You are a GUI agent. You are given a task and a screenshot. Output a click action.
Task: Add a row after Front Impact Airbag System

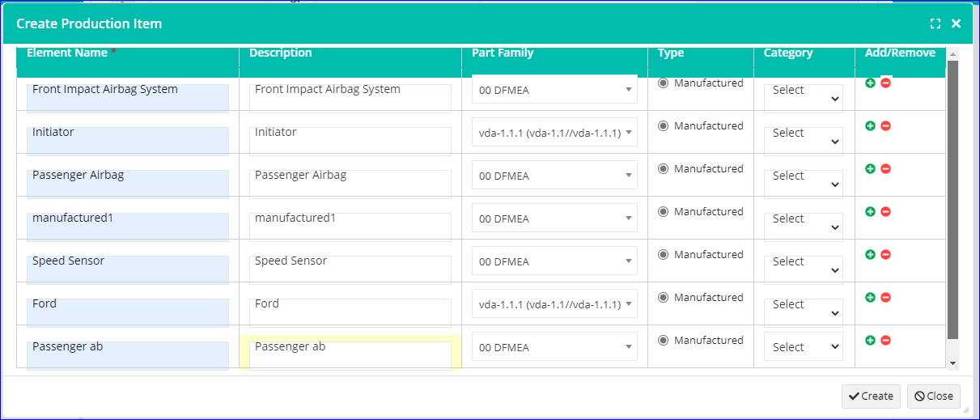click(x=871, y=83)
